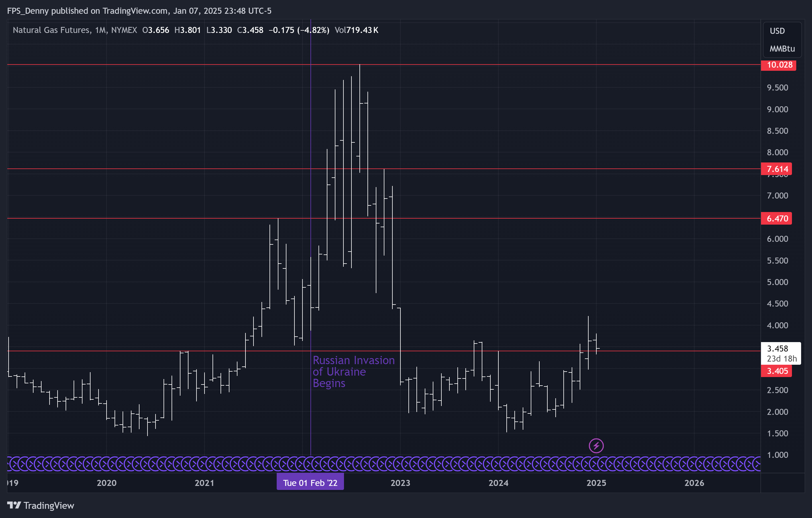Screen dimensions: 812x518
Task: Click the 2.500 price scale value
Action: point(777,390)
